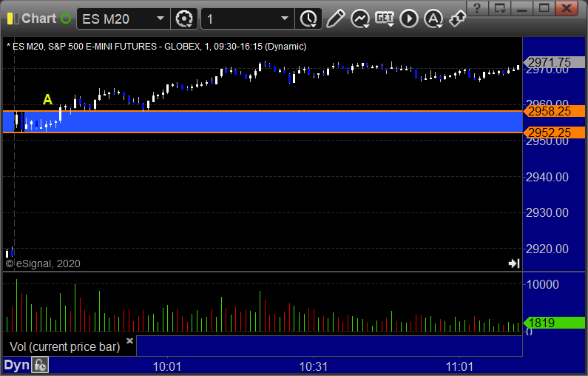Open the time template clock icon

pyautogui.click(x=308, y=19)
